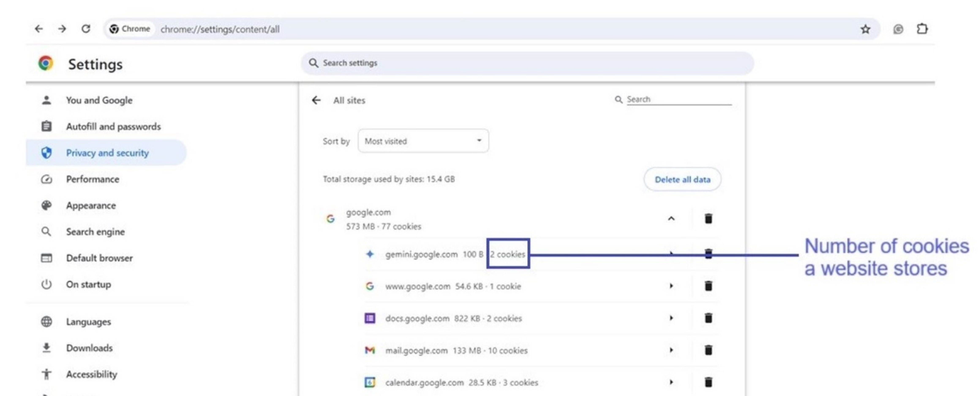Click the Delete all data button
This screenshot has height=396, width=980.
pos(682,179)
